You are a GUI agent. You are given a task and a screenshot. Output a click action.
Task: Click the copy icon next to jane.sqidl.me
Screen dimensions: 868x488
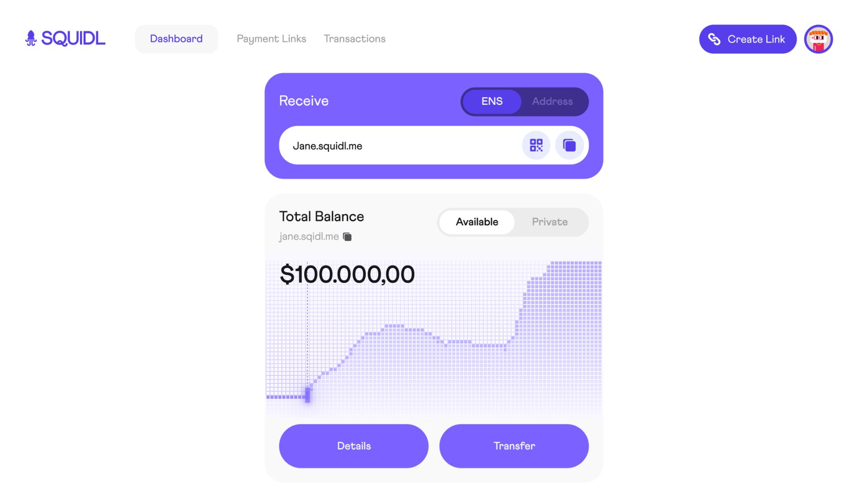348,237
